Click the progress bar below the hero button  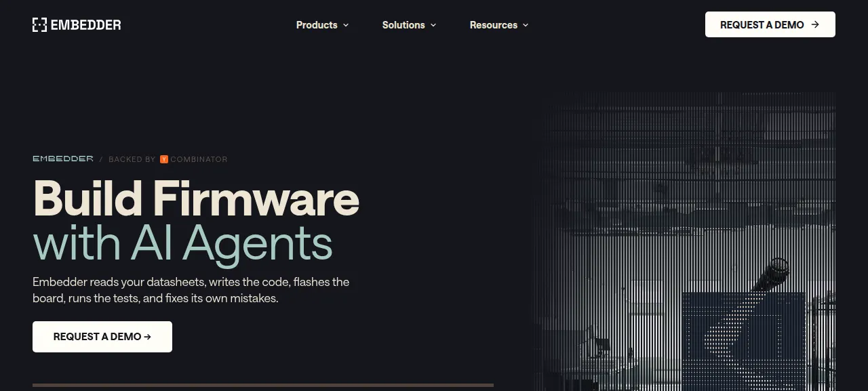click(263, 385)
